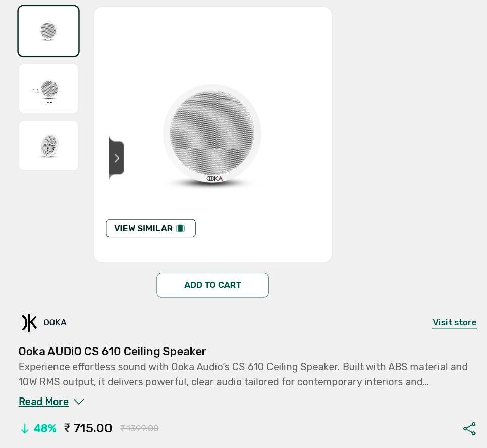
Task: Click the OOKA logo on the speaker image
Action: pos(214,178)
